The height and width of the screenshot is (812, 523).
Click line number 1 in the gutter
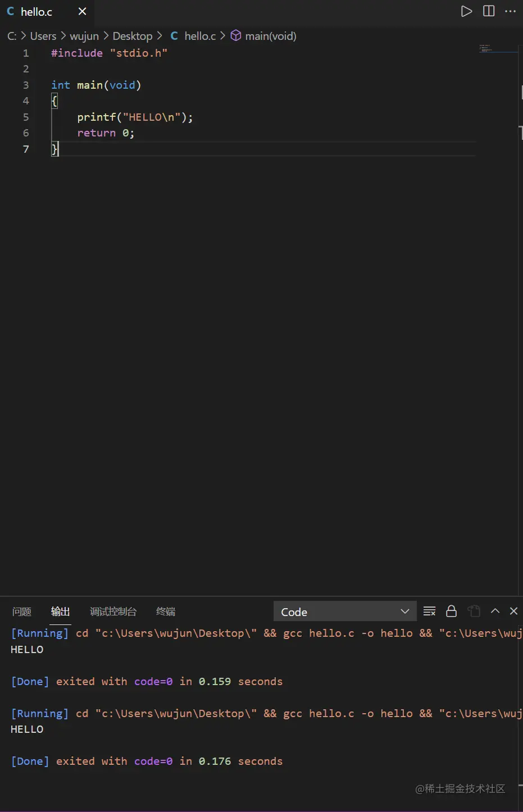click(x=26, y=53)
